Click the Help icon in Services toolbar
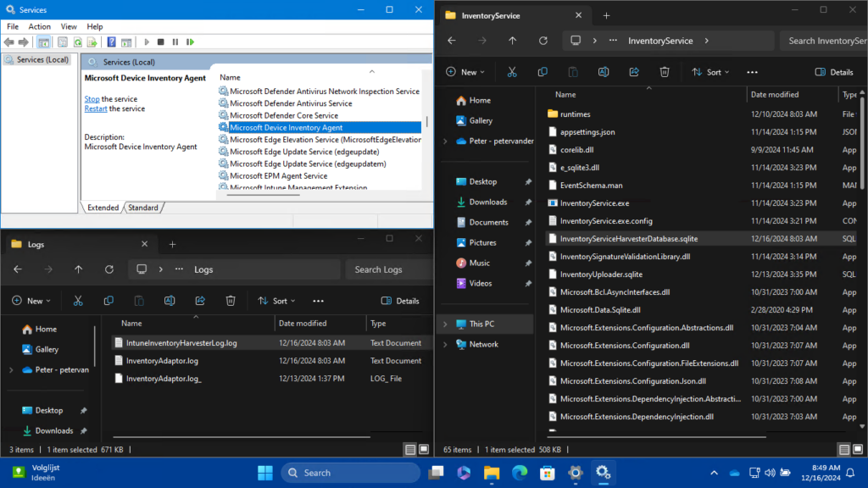 click(x=111, y=42)
